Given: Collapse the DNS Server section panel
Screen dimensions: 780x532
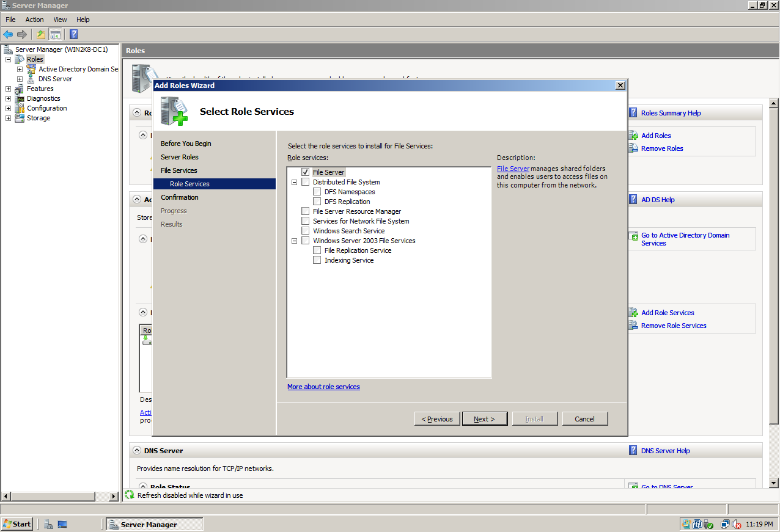Looking at the screenshot, I should [136, 450].
